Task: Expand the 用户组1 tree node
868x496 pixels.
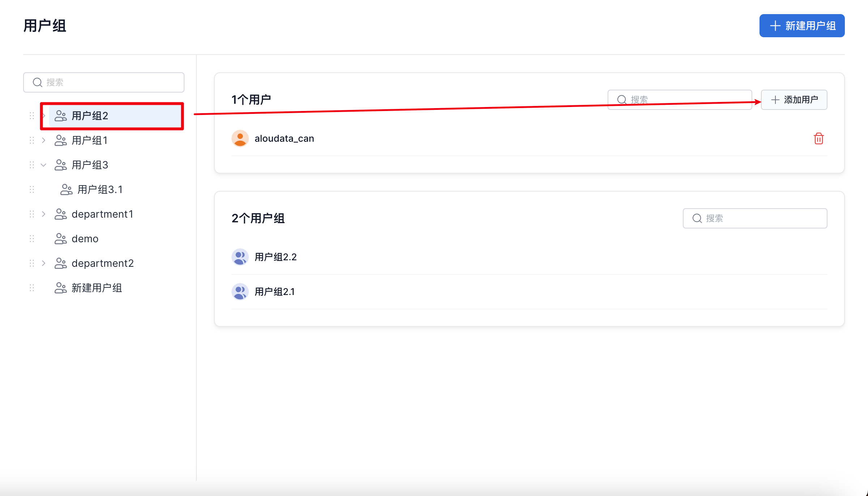Action: coord(43,140)
